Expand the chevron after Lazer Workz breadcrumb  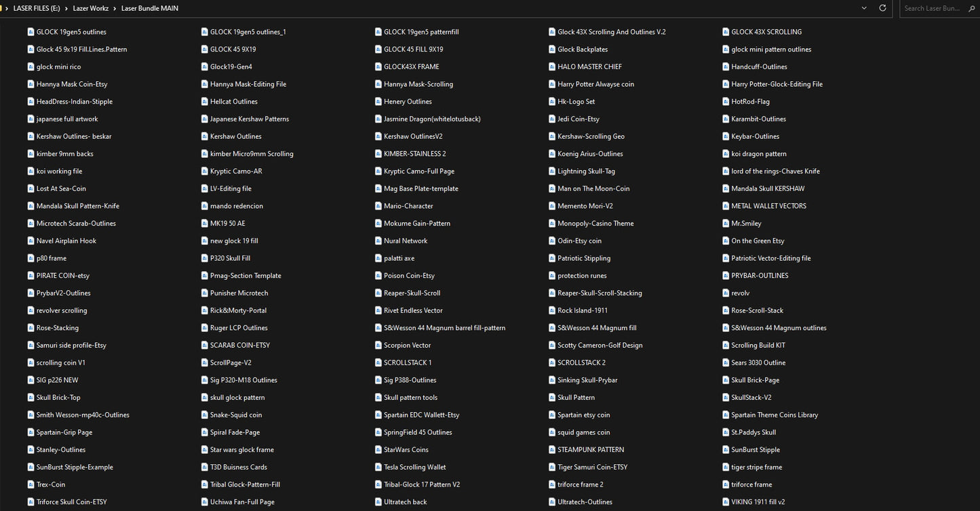pos(115,8)
